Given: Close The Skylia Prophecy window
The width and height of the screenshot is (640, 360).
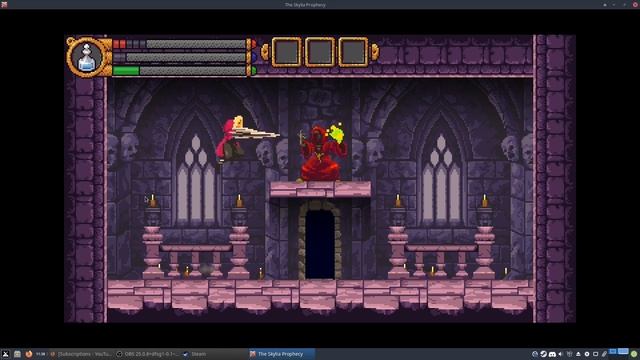Looking at the screenshot, I should tap(636, 4).
